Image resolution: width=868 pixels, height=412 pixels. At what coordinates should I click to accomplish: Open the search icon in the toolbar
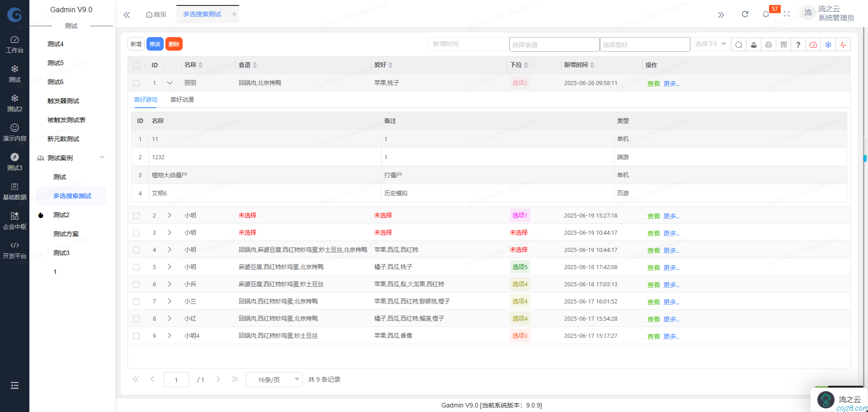pyautogui.click(x=738, y=44)
